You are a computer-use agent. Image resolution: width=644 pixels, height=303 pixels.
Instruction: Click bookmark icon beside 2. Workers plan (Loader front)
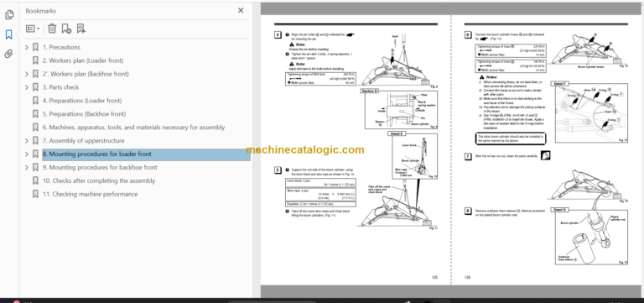[x=36, y=60]
